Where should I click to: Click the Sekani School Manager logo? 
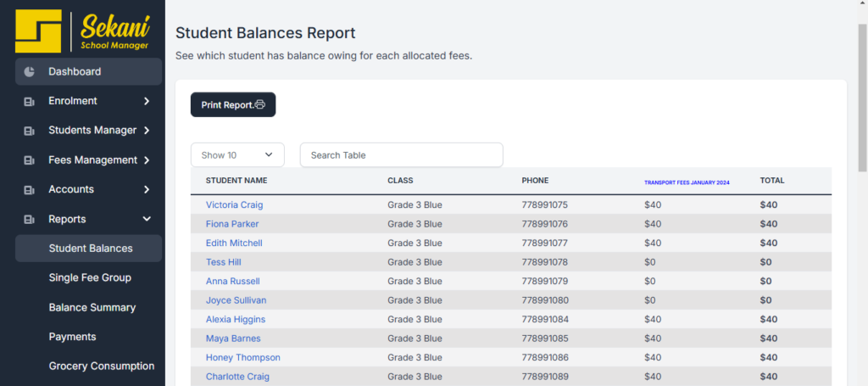click(82, 31)
